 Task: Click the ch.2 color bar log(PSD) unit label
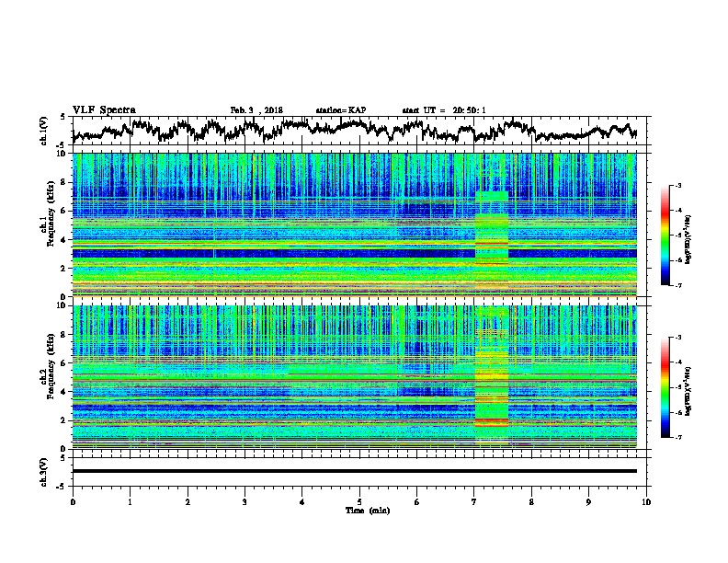pos(688,391)
